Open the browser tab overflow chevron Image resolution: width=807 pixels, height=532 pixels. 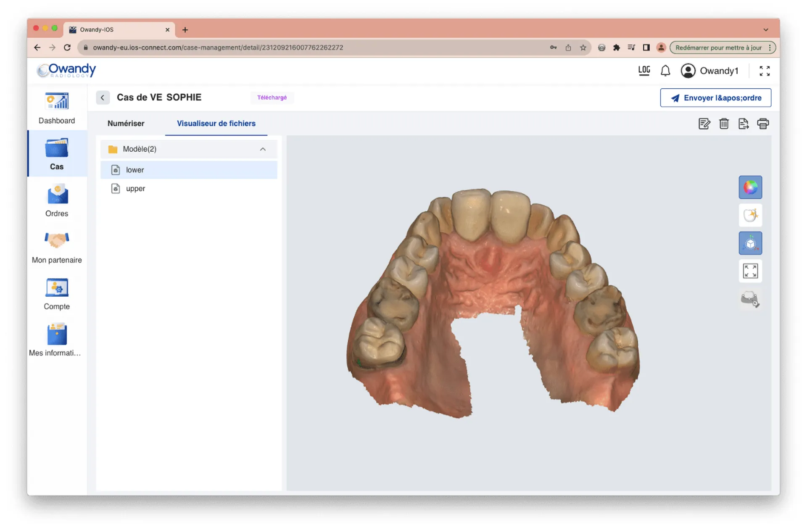click(x=766, y=29)
